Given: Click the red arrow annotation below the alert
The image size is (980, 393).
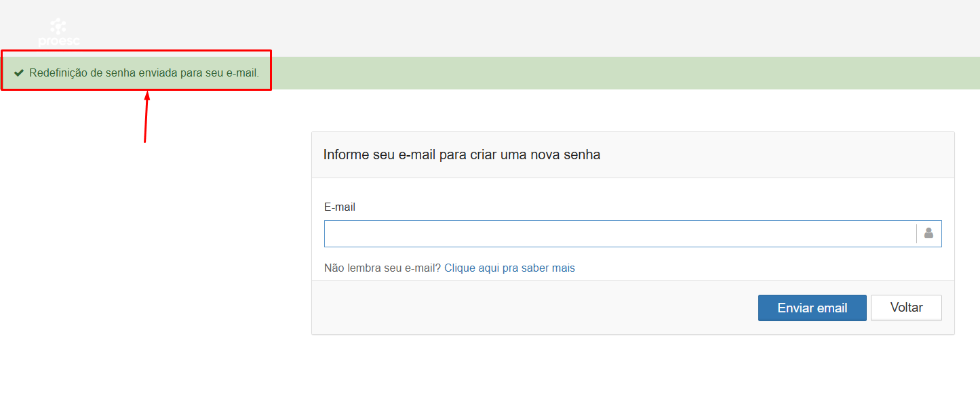Looking at the screenshot, I should point(146,117).
